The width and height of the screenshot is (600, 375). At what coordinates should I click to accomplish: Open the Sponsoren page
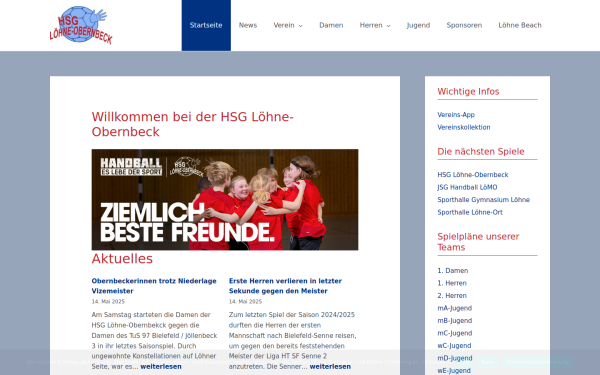(464, 25)
